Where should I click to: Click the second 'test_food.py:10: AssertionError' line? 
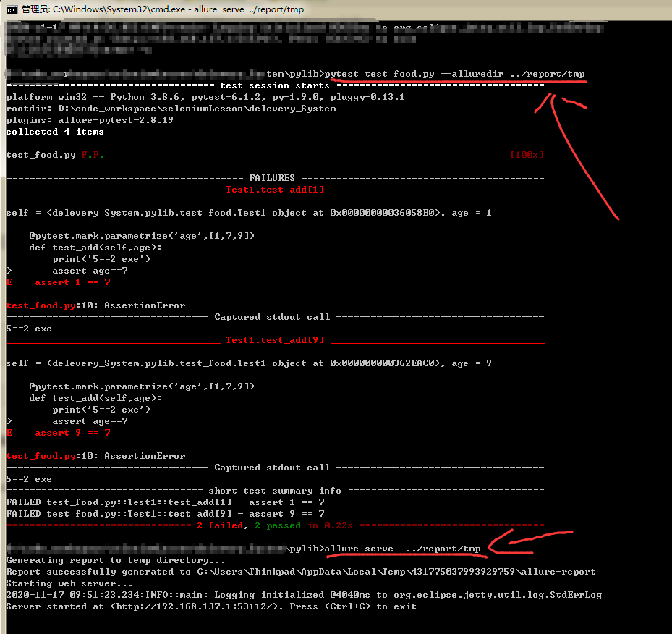(x=95, y=456)
